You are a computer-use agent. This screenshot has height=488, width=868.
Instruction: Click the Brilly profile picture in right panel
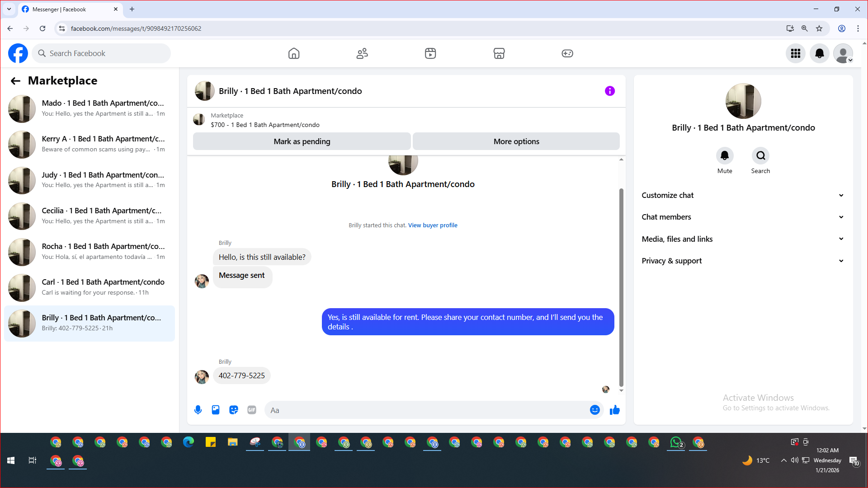tap(743, 101)
